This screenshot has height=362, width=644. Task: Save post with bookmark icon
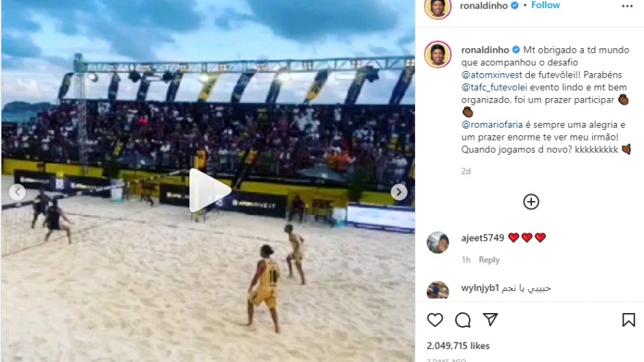[x=629, y=320]
